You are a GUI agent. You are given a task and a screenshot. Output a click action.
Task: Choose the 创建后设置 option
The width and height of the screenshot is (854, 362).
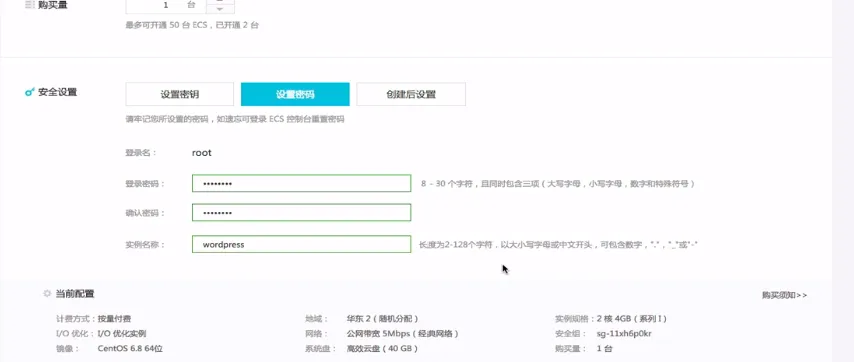click(x=411, y=94)
